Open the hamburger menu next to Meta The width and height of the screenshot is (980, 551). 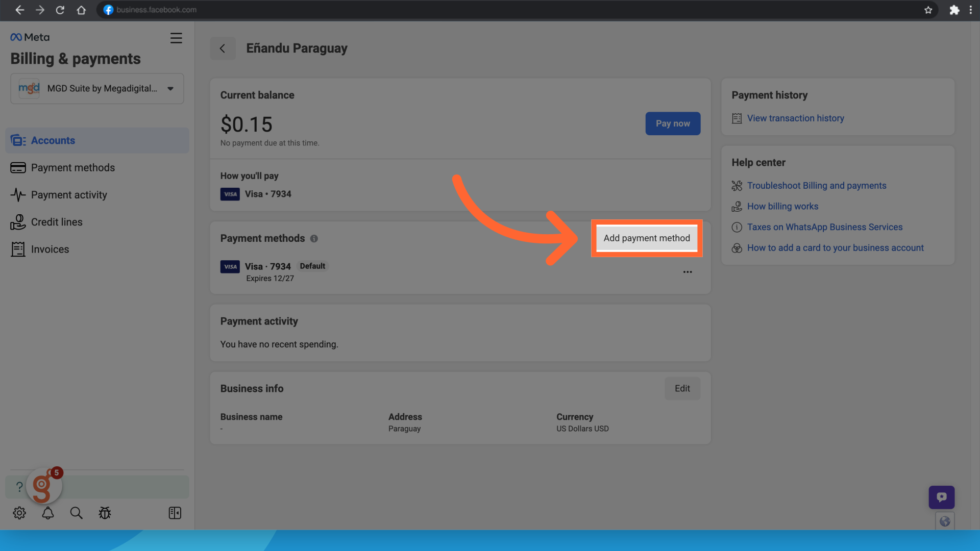click(x=176, y=38)
